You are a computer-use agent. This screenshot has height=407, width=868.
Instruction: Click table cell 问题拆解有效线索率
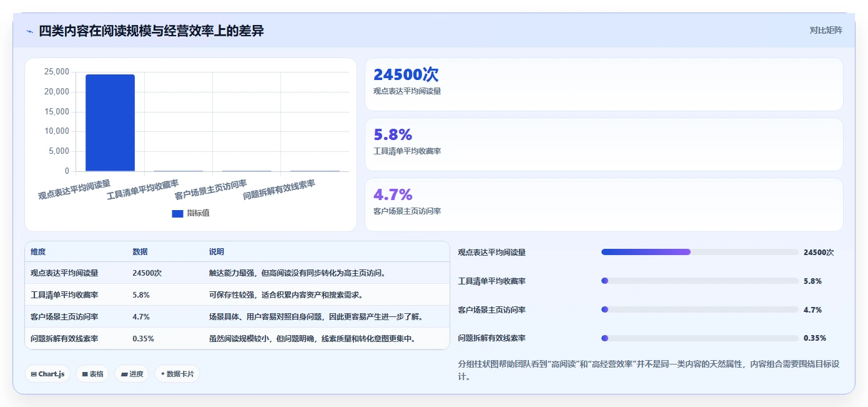tap(64, 339)
